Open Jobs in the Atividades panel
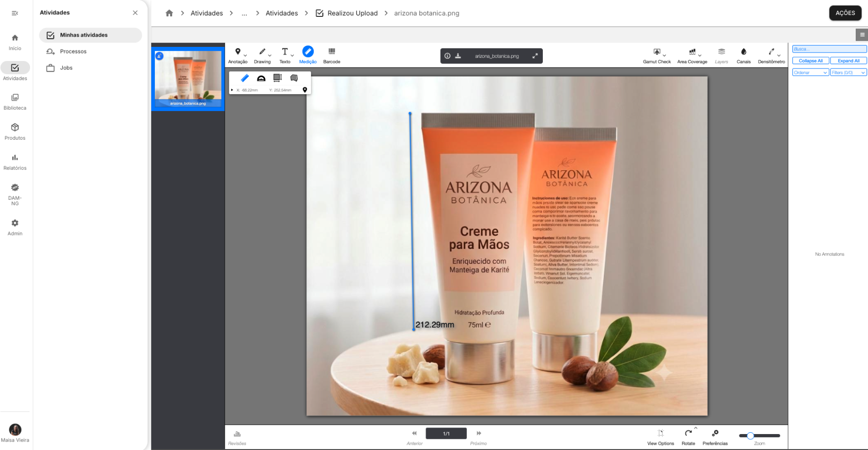 click(91, 68)
